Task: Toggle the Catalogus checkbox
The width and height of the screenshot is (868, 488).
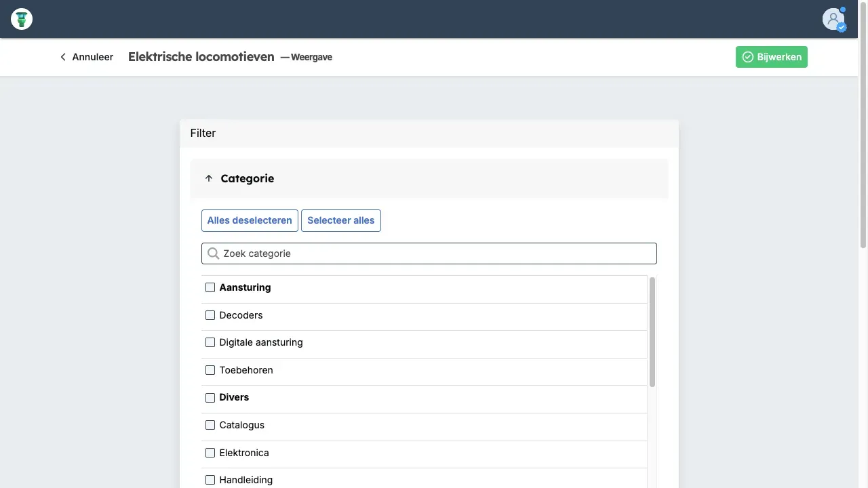Action: tap(210, 425)
